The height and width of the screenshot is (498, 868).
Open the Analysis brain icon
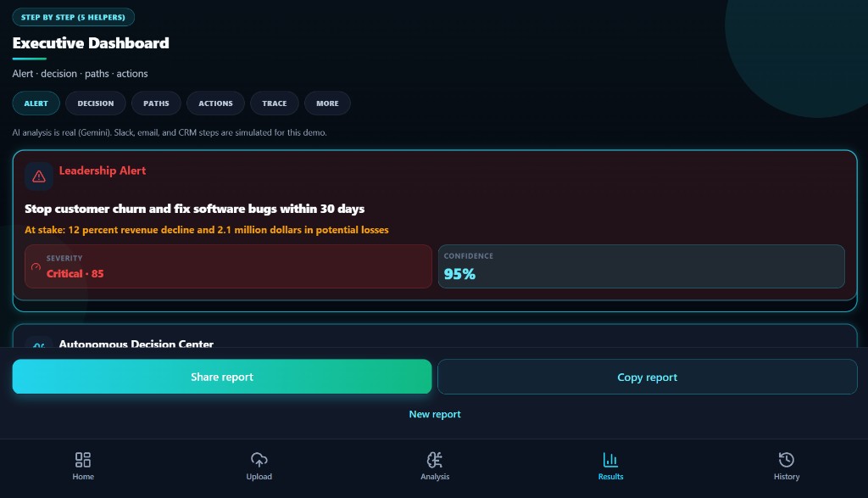tap(435, 460)
